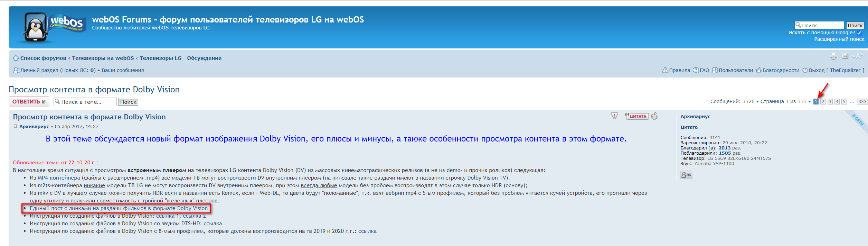Open page 5 of the thread

coord(844,102)
